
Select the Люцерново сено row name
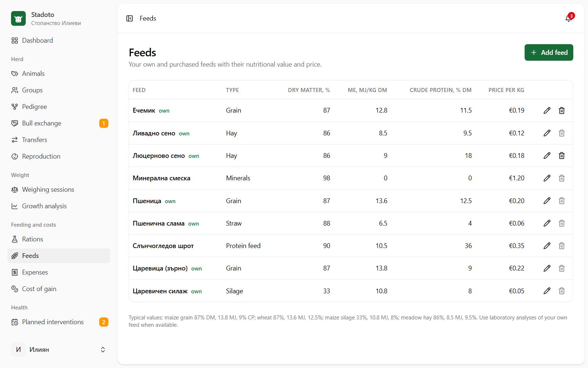pos(159,156)
